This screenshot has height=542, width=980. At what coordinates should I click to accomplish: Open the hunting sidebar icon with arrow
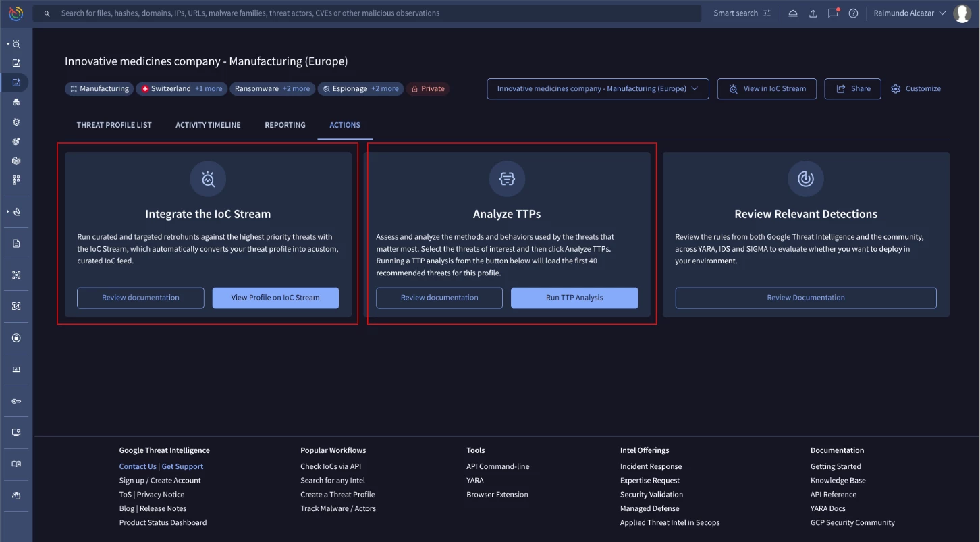click(x=16, y=212)
